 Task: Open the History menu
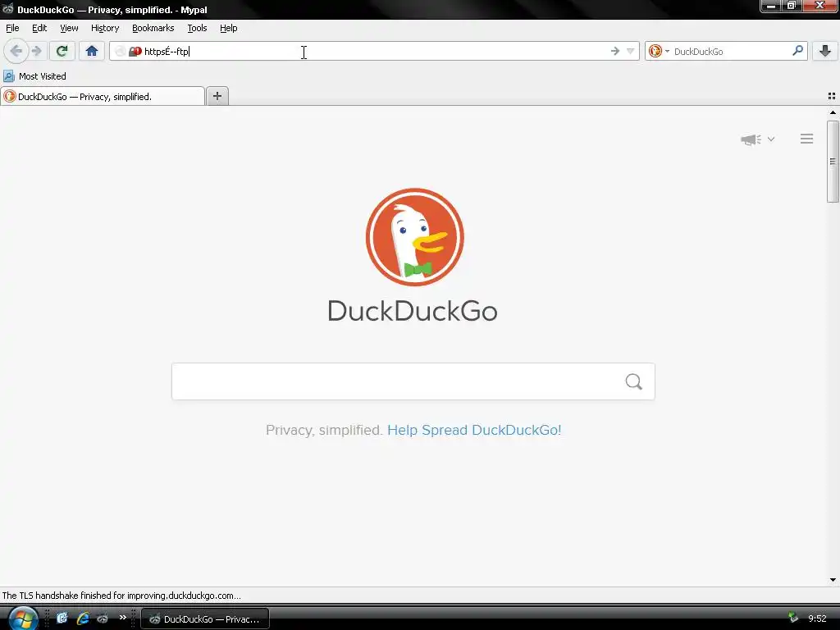[x=104, y=28]
